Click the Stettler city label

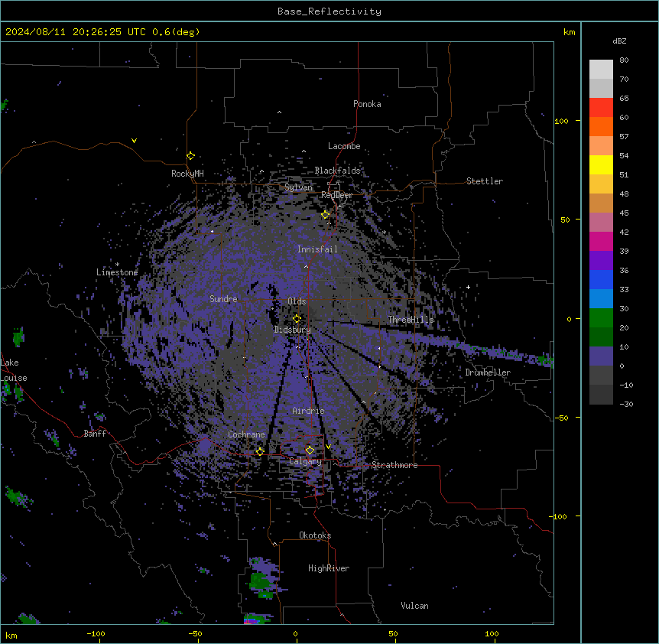(x=485, y=181)
